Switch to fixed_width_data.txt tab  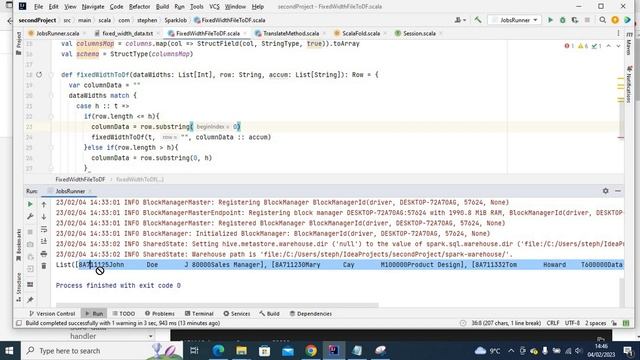point(127,33)
